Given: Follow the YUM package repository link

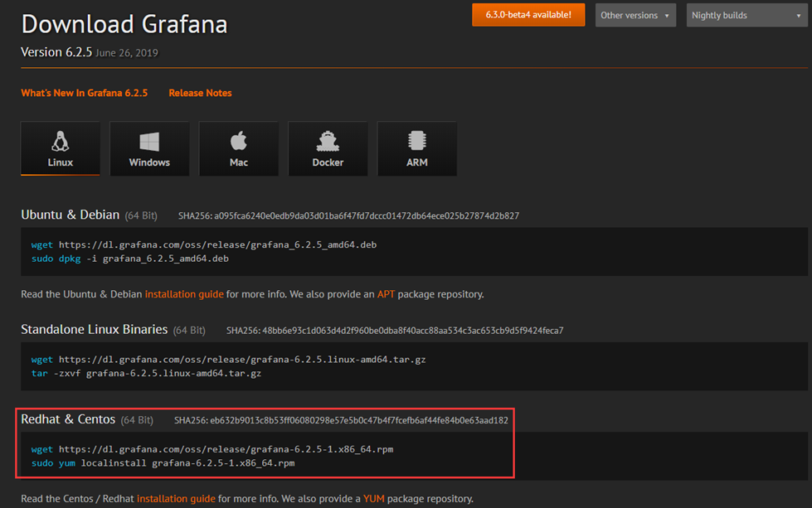Looking at the screenshot, I should click(373, 499).
